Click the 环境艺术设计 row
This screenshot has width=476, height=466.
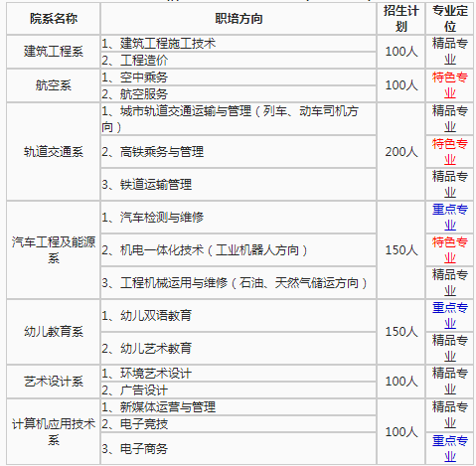(x=238, y=374)
